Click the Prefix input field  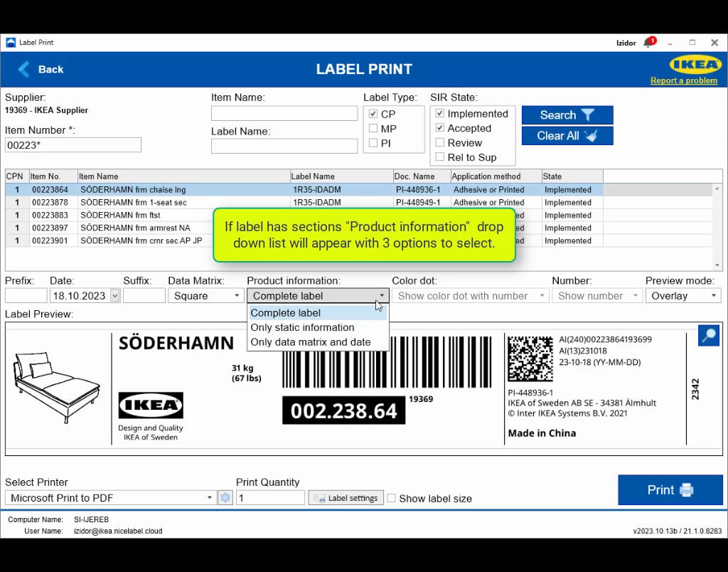coord(26,295)
